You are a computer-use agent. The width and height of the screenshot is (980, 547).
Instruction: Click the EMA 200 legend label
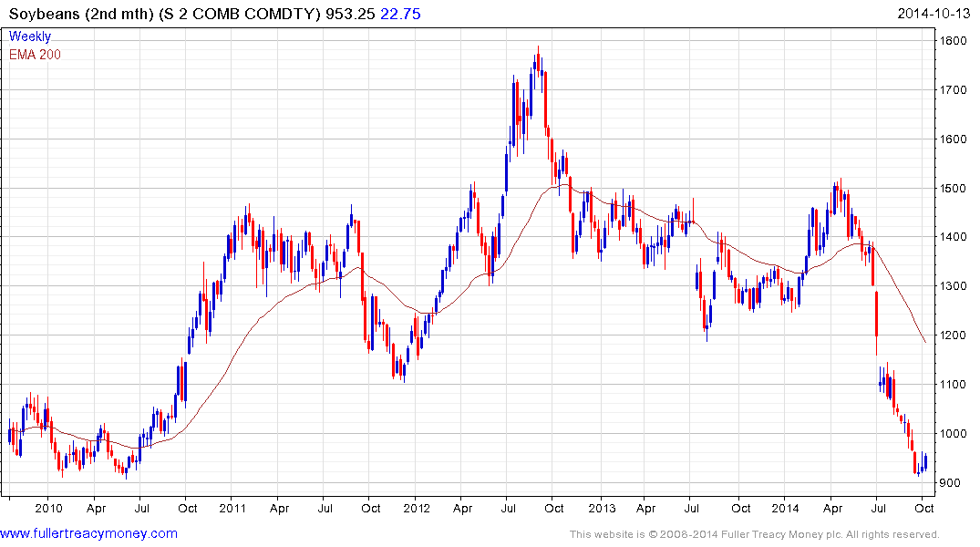35,55
